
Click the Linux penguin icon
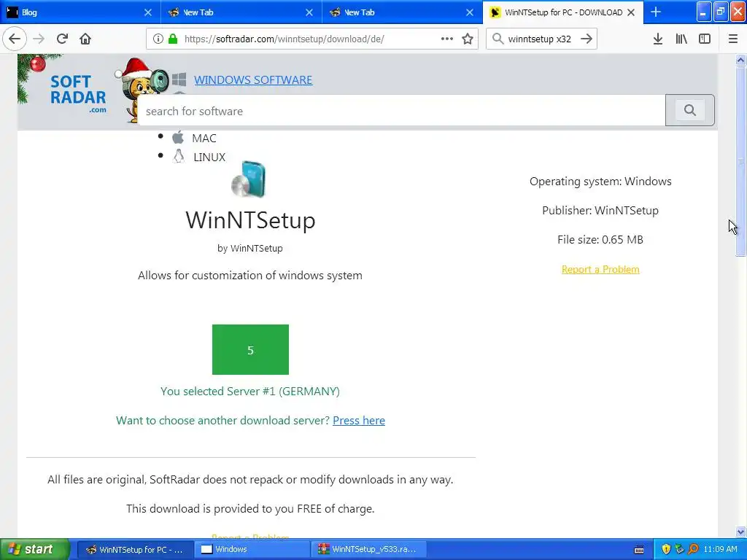pos(179,156)
